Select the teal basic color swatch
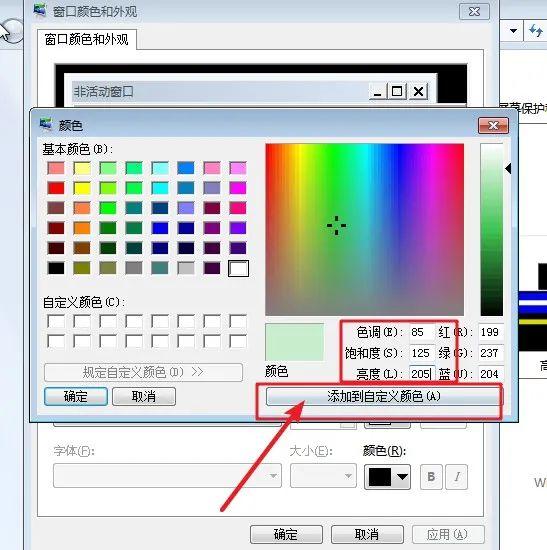The image size is (547, 550). 134,208
